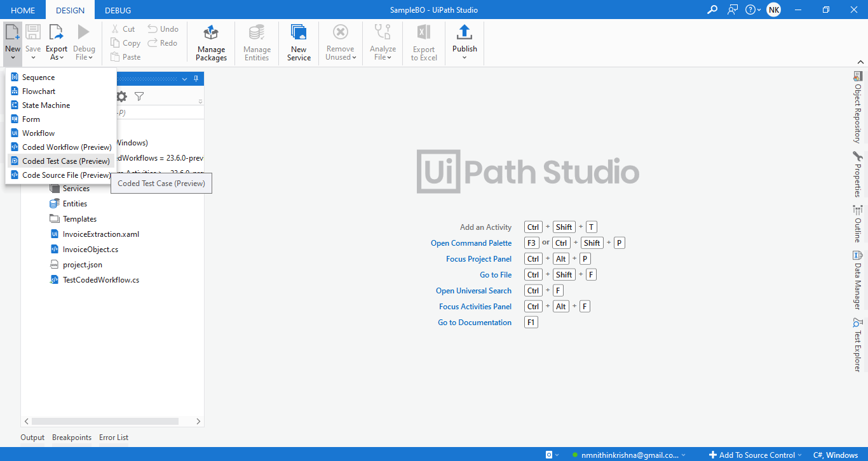This screenshot has height=461, width=868.
Task: Click Open Command Palette link
Action: coord(471,243)
